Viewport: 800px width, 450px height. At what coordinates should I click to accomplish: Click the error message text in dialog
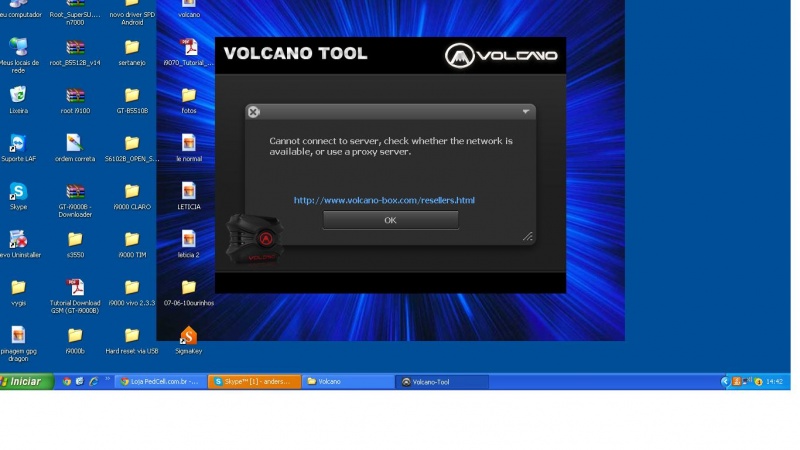coord(391,146)
